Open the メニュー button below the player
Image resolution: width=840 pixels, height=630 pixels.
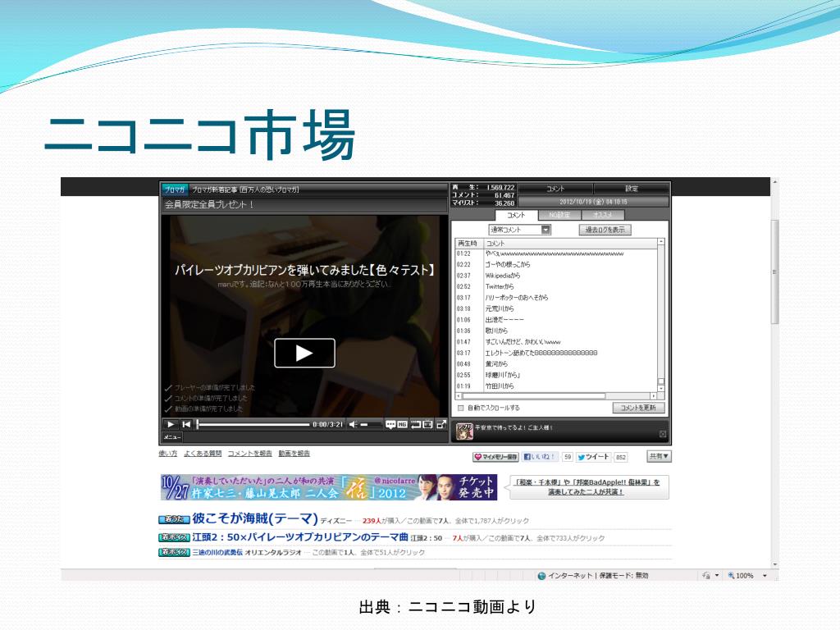point(172,437)
